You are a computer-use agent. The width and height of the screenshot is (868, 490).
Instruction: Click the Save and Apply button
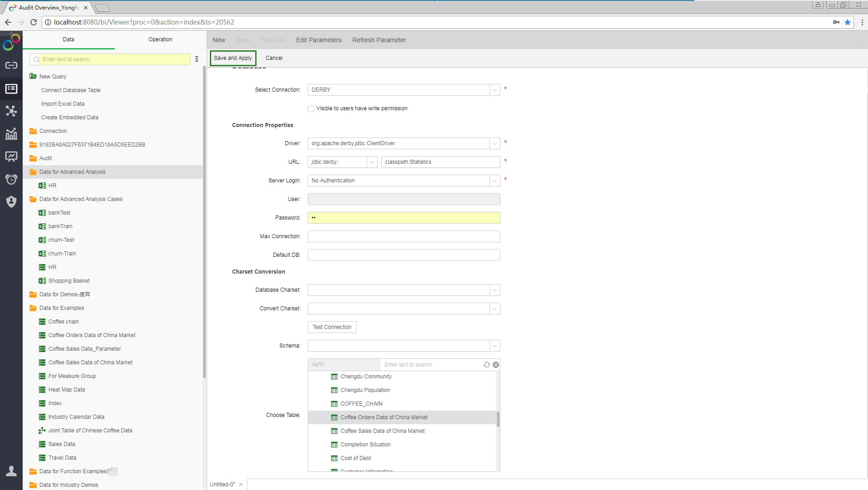coord(233,58)
